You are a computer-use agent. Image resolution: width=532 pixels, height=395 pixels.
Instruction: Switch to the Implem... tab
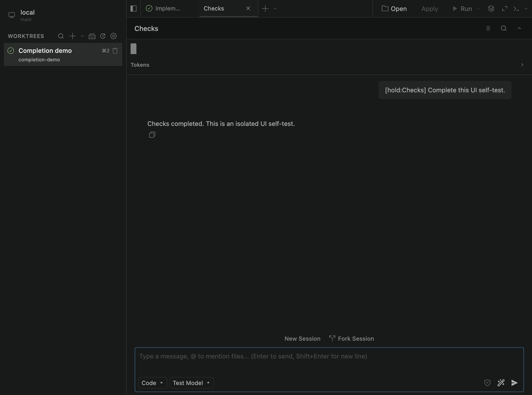[170, 9]
